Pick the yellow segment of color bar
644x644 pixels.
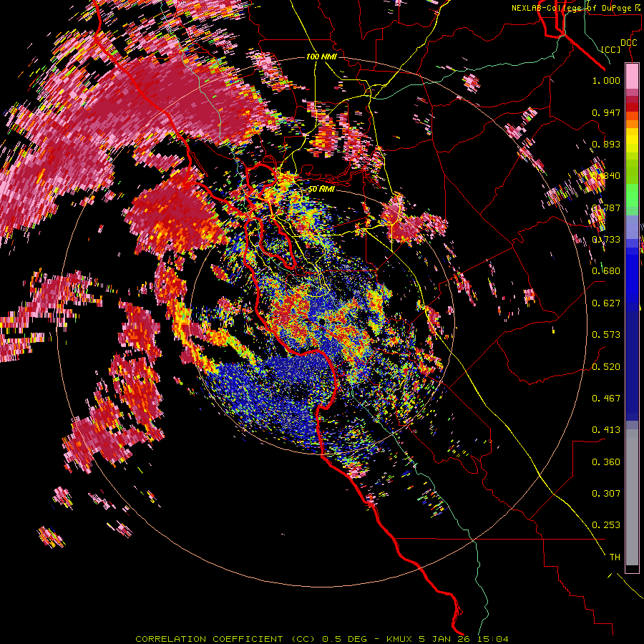pos(632,140)
